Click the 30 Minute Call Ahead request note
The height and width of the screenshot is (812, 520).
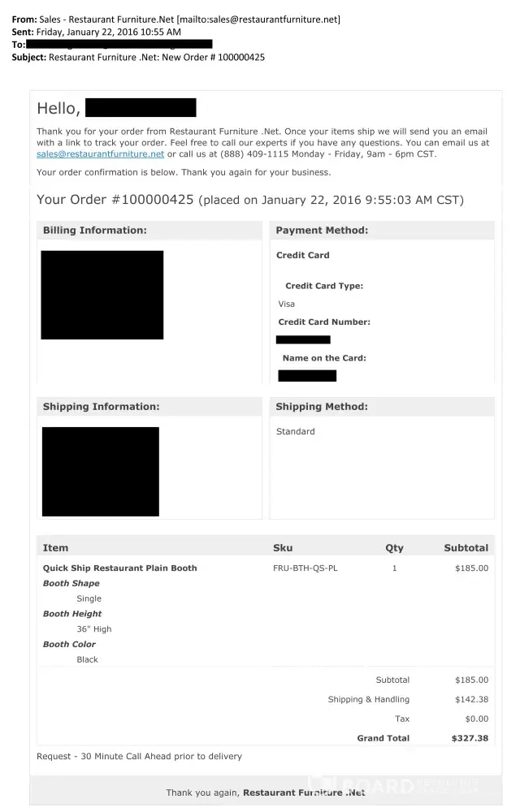pyautogui.click(x=139, y=756)
